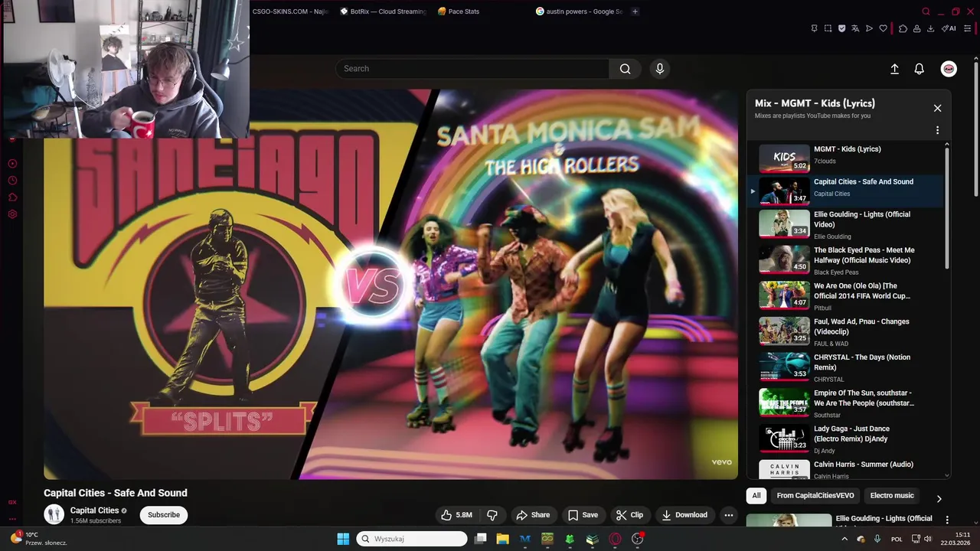Dislike the video with thumbs down button
980x551 pixels.
492,515
